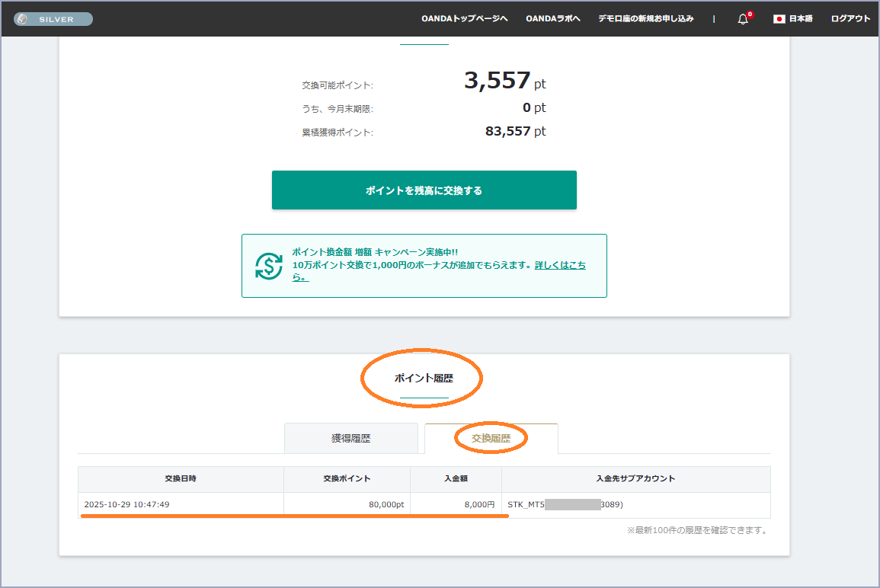Open the 日本語 language selector
This screenshot has height=588, width=880.
pos(800,19)
